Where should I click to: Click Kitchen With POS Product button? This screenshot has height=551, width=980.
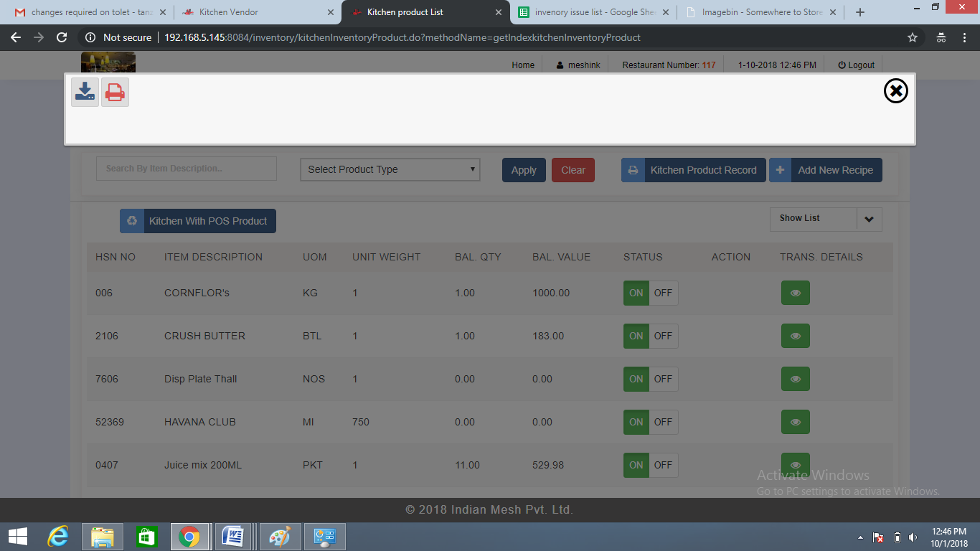click(x=198, y=221)
